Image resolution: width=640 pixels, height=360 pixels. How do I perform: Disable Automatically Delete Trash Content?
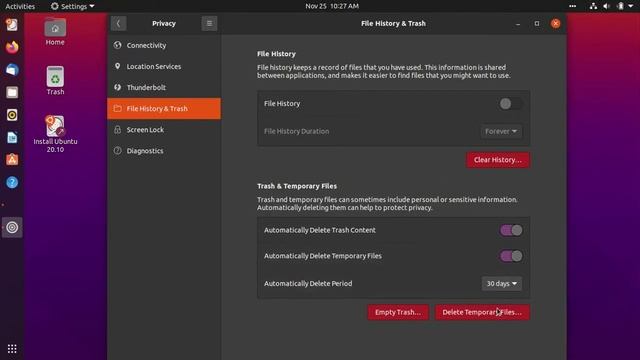coord(511,230)
